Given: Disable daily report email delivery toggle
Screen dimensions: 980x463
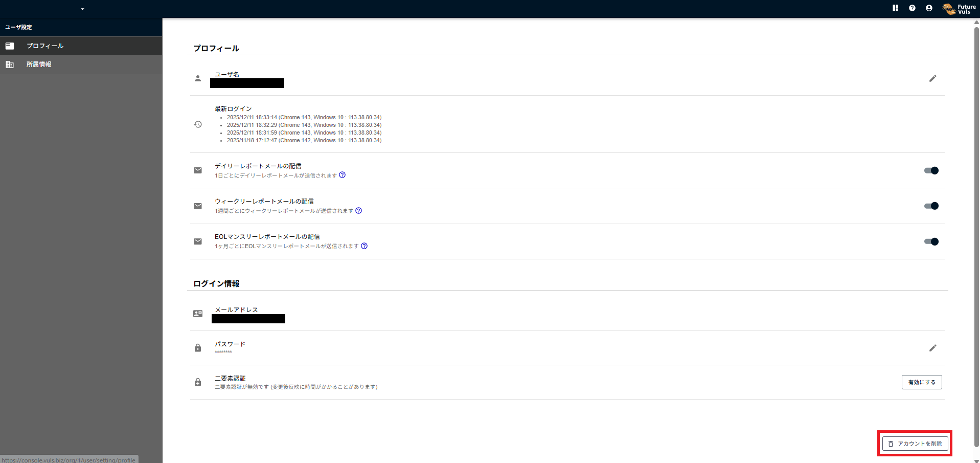Looking at the screenshot, I should (931, 170).
